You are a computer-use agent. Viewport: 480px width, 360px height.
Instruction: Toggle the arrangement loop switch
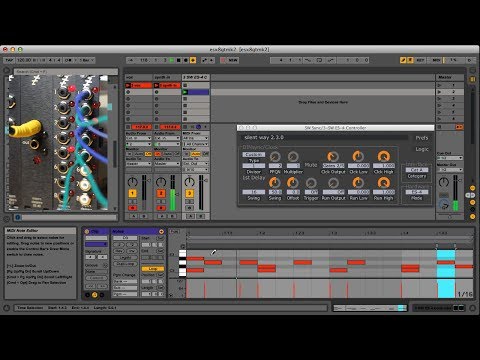[319, 60]
